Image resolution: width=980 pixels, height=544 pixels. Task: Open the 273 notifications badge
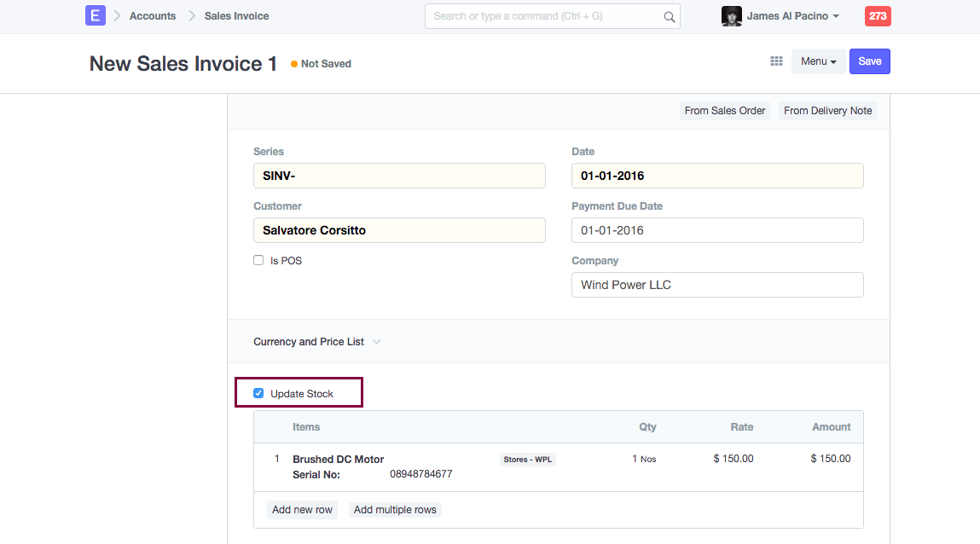pos(878,16)
